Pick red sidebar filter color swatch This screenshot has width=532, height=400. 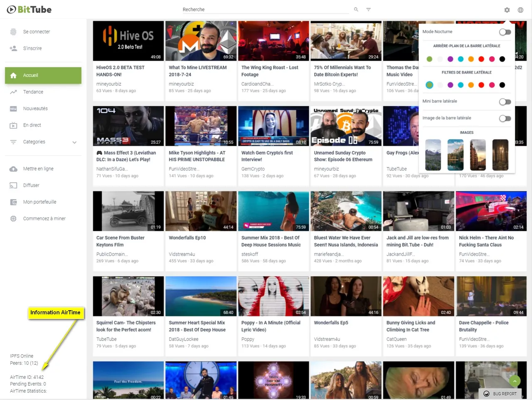[481, 85]
